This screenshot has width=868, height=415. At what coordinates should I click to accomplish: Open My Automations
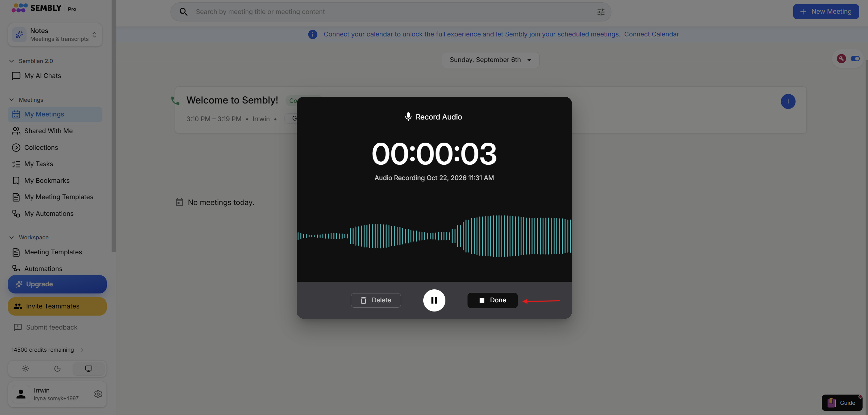coord(55,213)
